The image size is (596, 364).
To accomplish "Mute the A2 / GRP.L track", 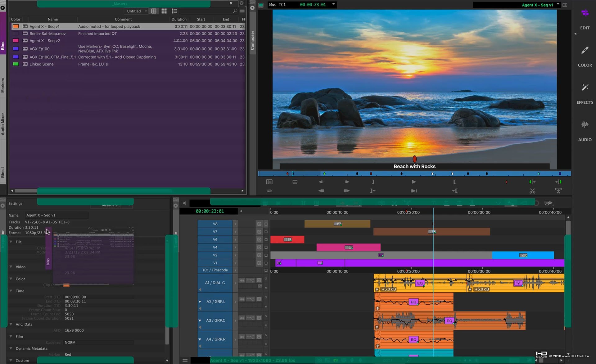I will [x=266, y=307].
